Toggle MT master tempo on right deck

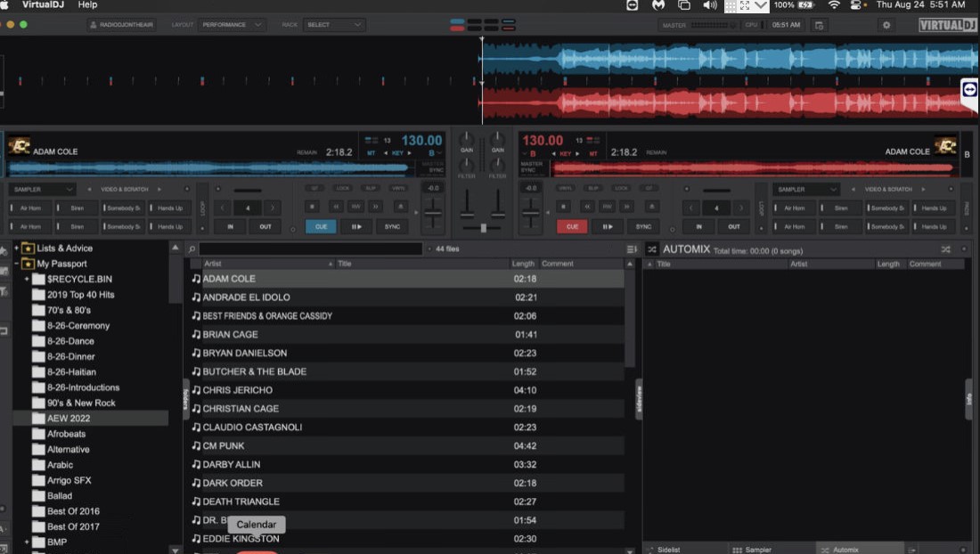[x=593, y=153]
